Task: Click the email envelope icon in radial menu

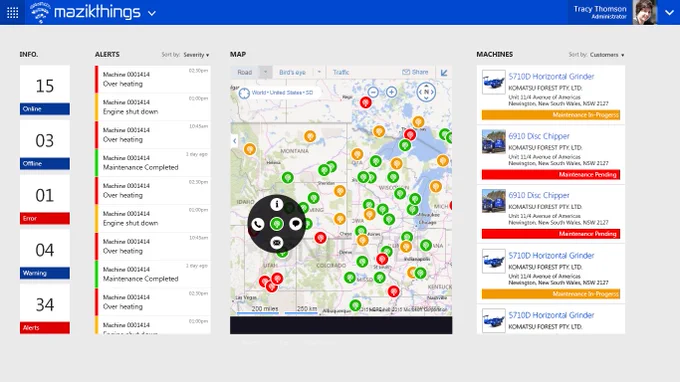Action: click(276, 242)
